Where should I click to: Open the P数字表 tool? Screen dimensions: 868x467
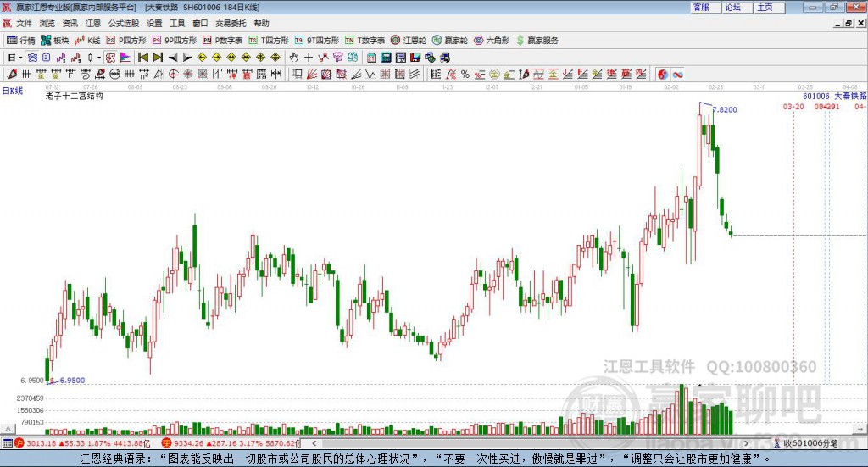click(223, 41)
